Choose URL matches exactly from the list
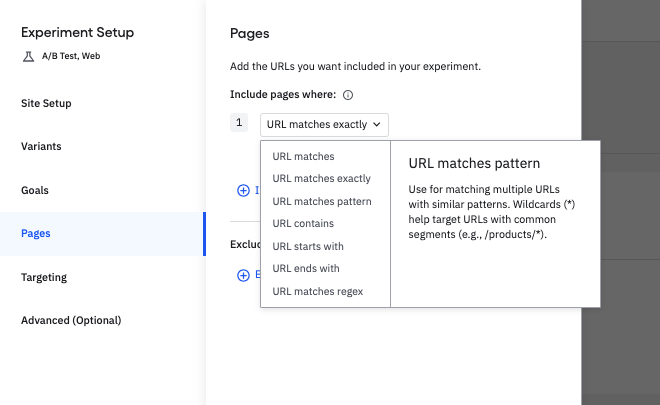Screen dimensions: 660x405 coord(321,179)
